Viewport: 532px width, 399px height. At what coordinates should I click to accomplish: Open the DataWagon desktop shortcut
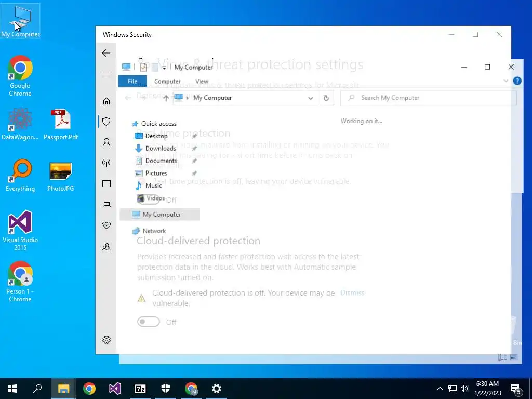pyautogui.click(x=20, y=124)
